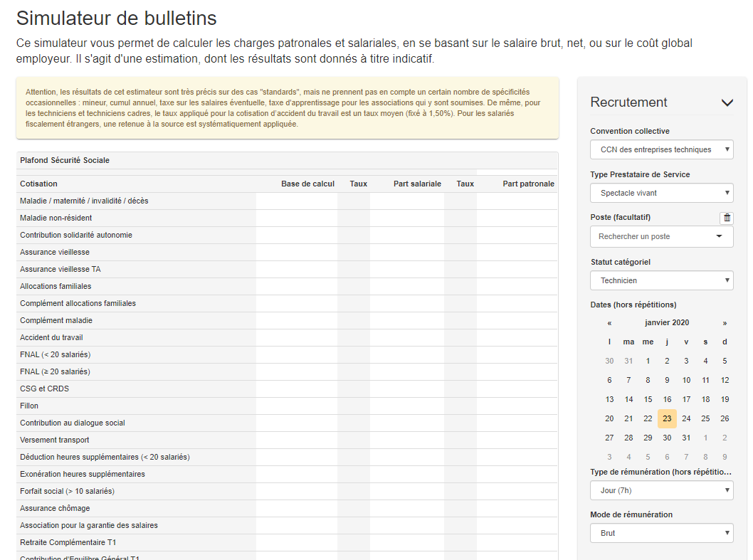Click the 'Exonération heures supplémentaires' row

[287, 474]
